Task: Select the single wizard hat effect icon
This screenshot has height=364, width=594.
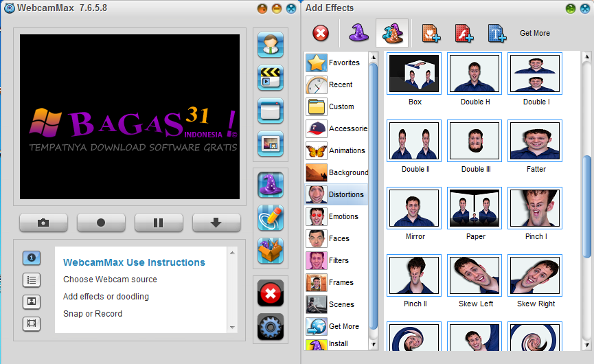Action: [358, 33]
